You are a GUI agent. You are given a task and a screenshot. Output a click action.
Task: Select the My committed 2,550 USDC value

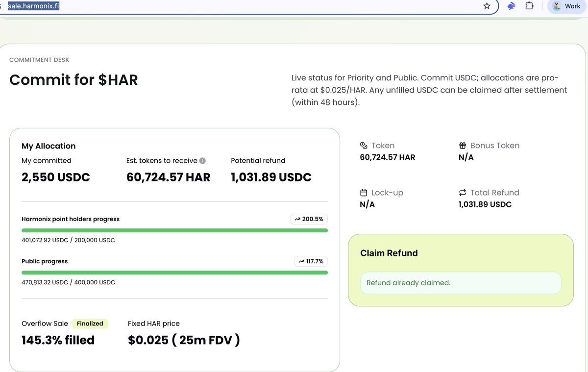(55, 177)
